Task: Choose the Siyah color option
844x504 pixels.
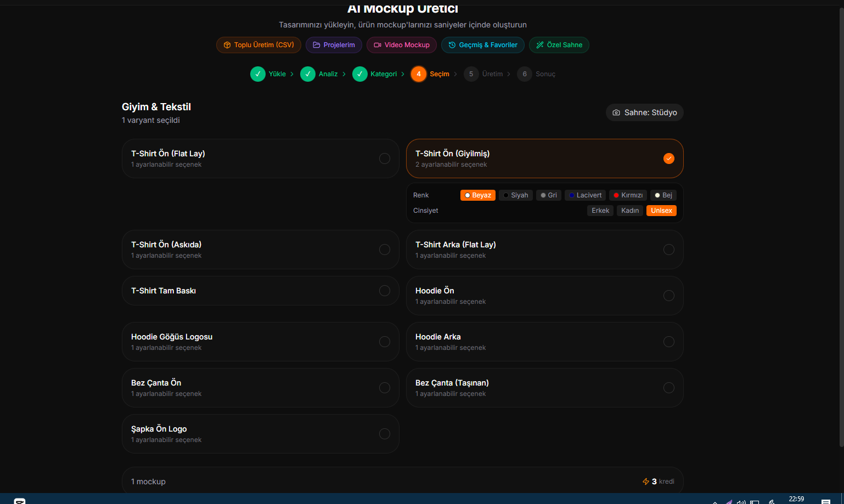Action: 516,195
